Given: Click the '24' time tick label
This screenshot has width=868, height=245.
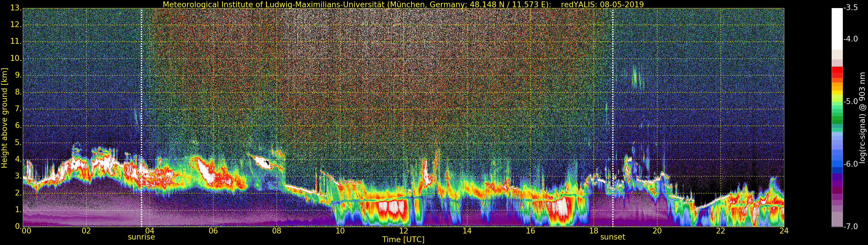Looking at the screenshot, I should [784, 231].
